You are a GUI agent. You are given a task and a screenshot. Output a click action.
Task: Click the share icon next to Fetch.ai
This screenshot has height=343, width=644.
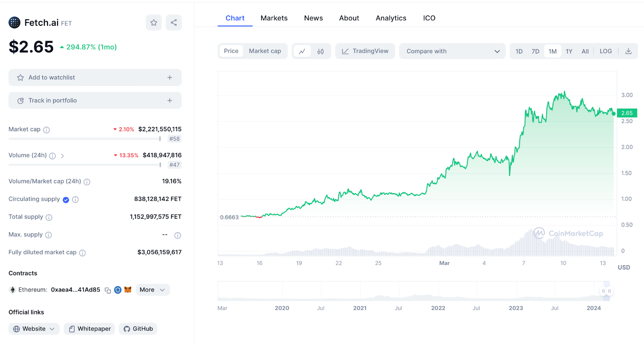point(174,23)
